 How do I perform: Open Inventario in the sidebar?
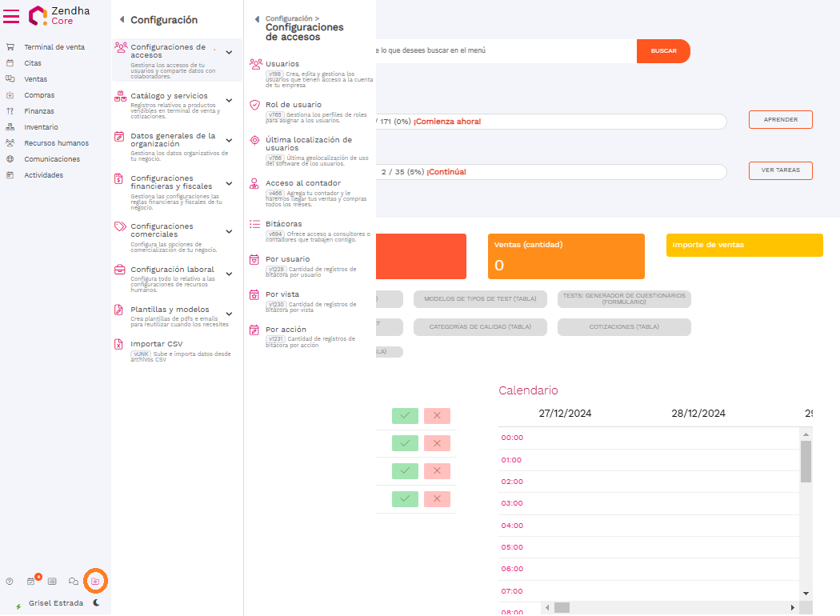(41, 127)
